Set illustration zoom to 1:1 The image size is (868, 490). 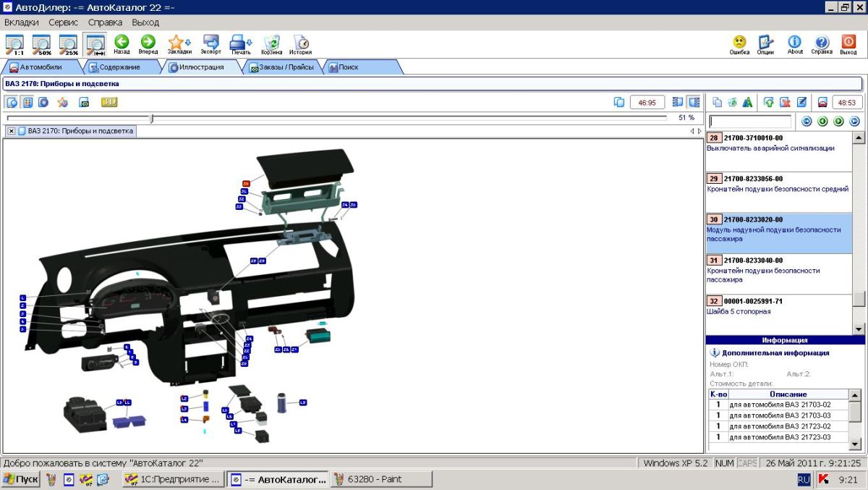[x=14, y=44]
